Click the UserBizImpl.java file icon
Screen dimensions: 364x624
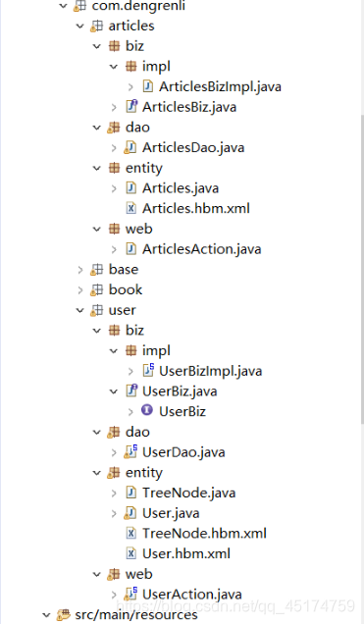click(x=148, y=371)
